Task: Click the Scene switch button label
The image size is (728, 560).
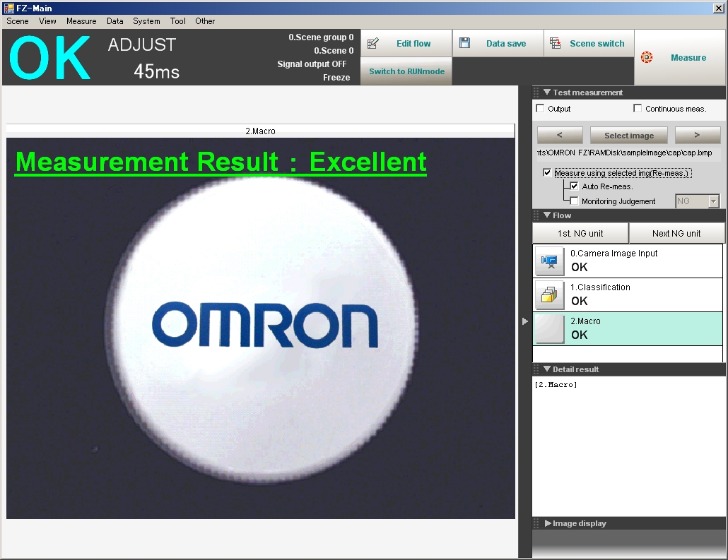Action: 597,43
